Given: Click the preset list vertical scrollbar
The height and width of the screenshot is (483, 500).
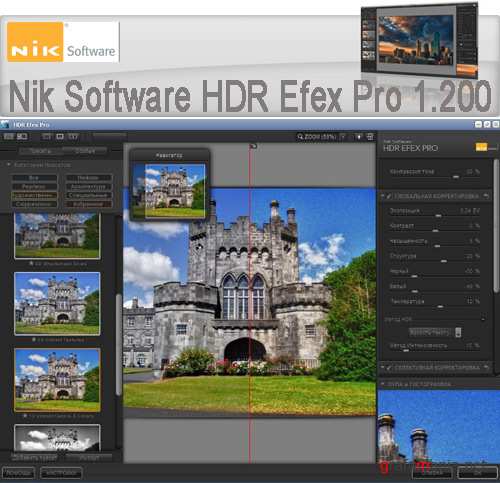Looking at the screenshot, I should coord(118,345).
